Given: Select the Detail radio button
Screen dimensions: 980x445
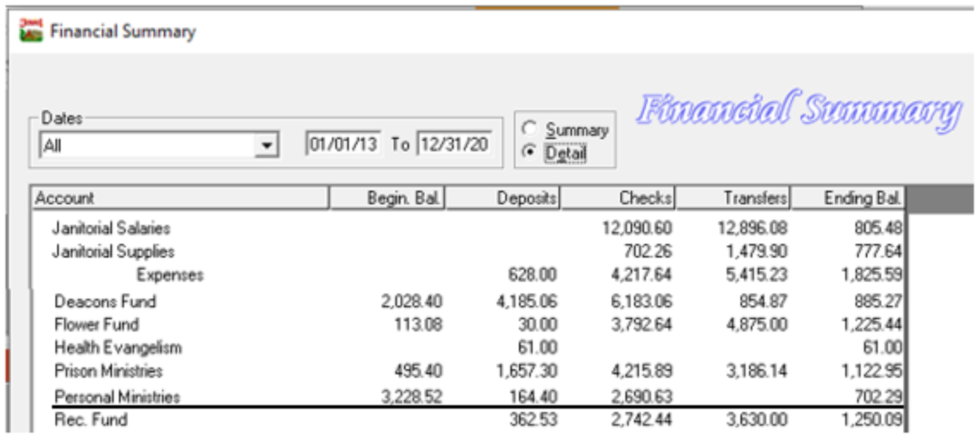Looking at the screenshot, I should 529,151.
